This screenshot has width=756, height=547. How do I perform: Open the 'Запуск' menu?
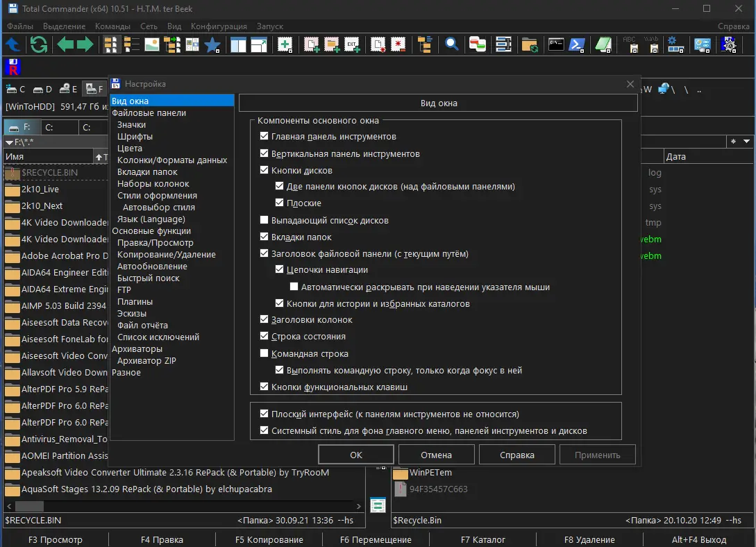coord(269,26)
